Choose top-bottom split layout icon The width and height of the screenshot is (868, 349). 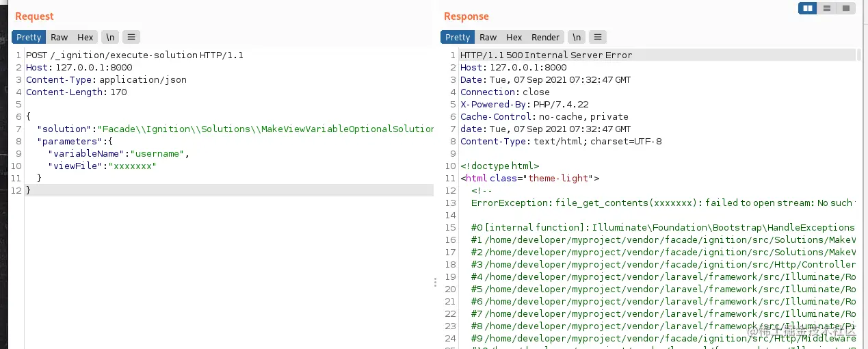(x=827, y=8)
